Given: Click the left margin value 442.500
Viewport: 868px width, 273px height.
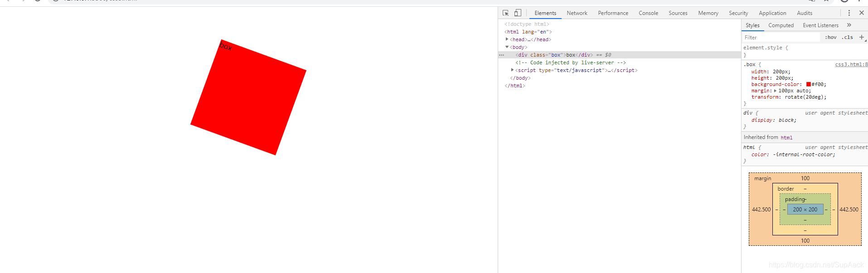Looking at the screenshot, I should tap(761, 210).
